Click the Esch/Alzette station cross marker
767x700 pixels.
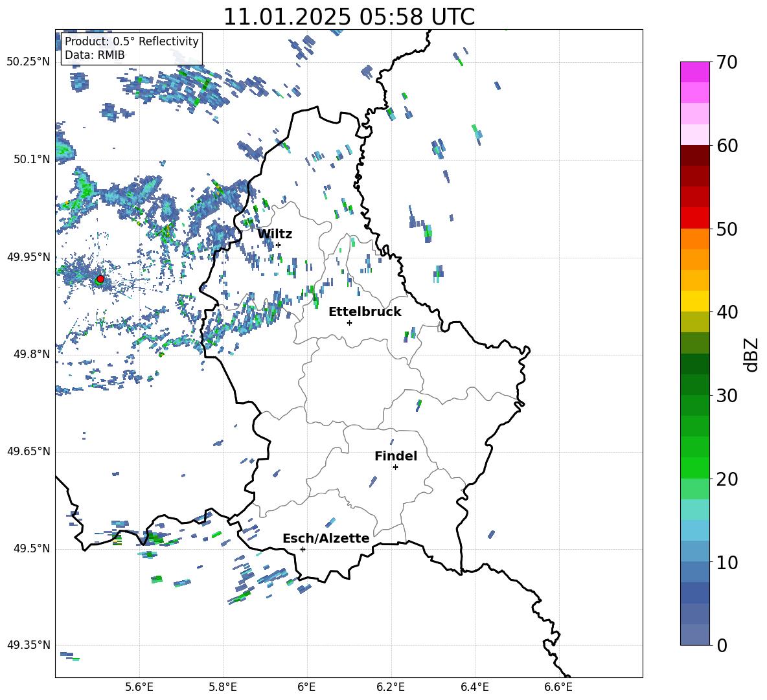(x=303, y=549)
